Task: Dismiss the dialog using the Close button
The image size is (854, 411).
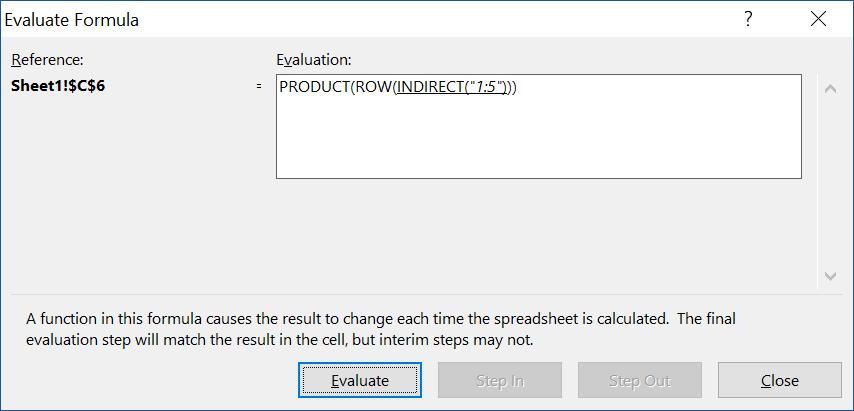Action: pos(780,380)
